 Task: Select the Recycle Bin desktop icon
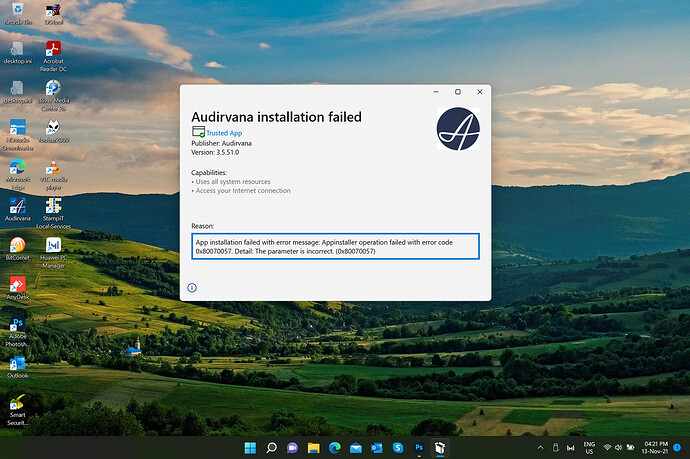[18, 14]
